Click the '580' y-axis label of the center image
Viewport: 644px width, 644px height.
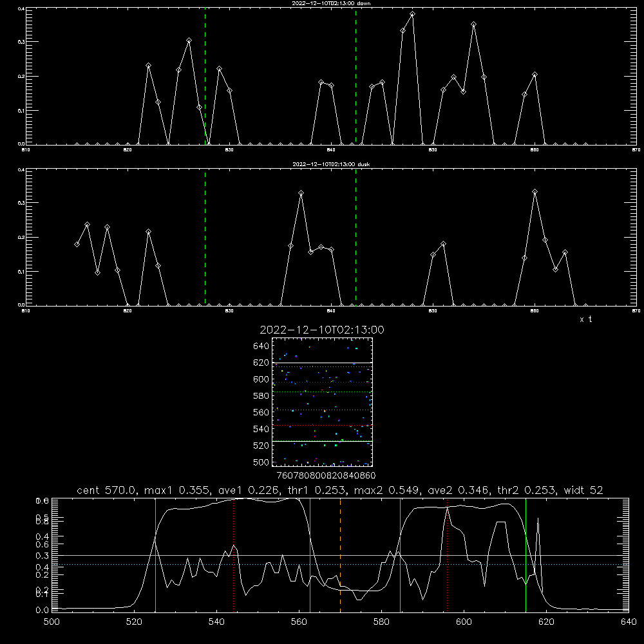(261, 396)
